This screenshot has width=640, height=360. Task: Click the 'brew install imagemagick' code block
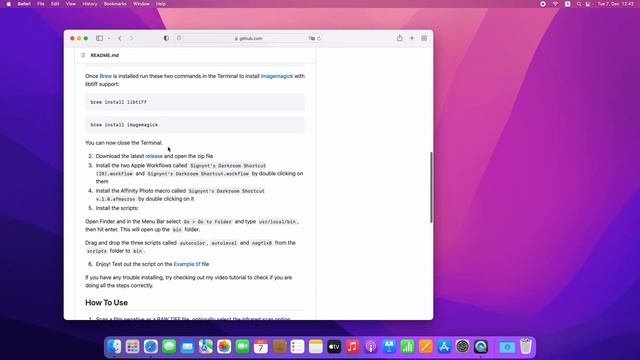click(x=195, y=124)
